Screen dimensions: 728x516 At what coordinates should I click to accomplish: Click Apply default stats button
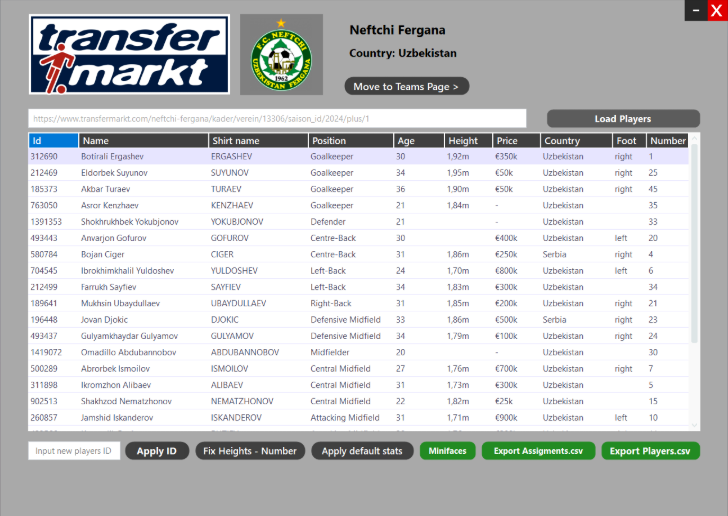click(362, 451)
